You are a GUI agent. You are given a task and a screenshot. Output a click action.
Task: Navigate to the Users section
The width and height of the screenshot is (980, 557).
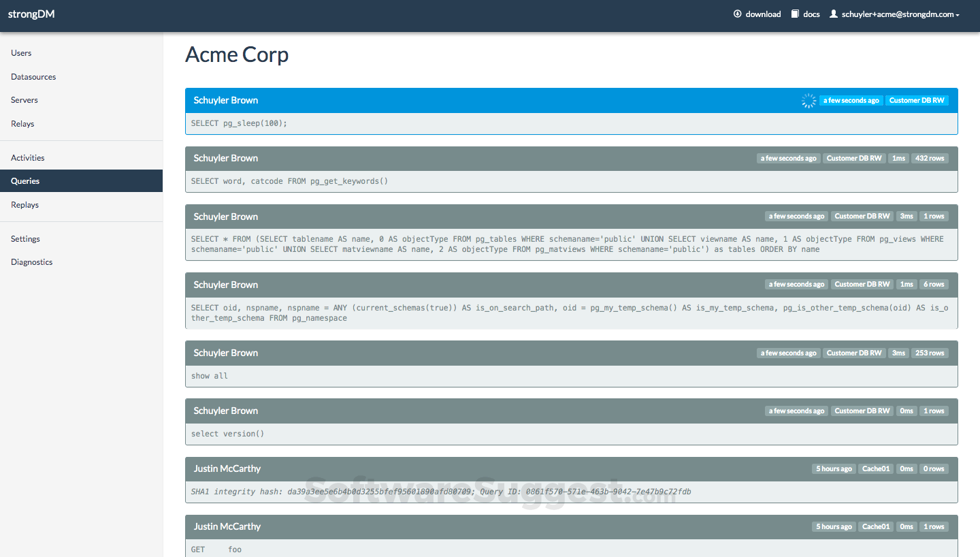[20, 52]
